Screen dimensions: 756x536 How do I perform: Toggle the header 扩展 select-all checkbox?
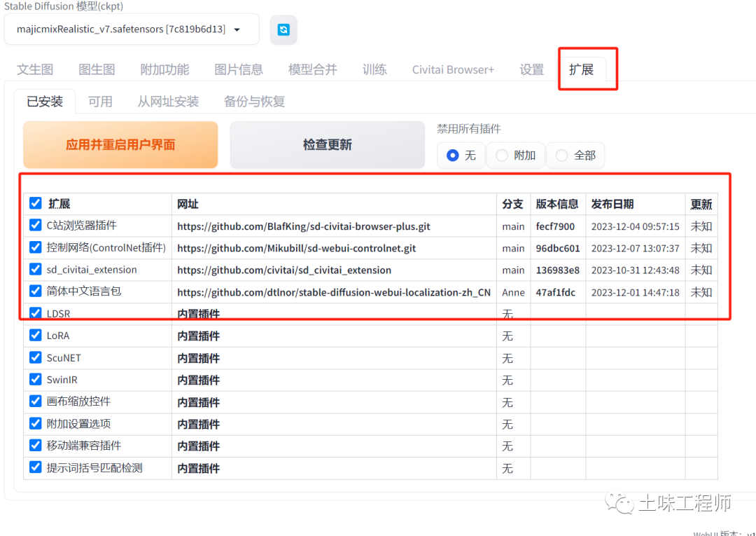point(35,202)
